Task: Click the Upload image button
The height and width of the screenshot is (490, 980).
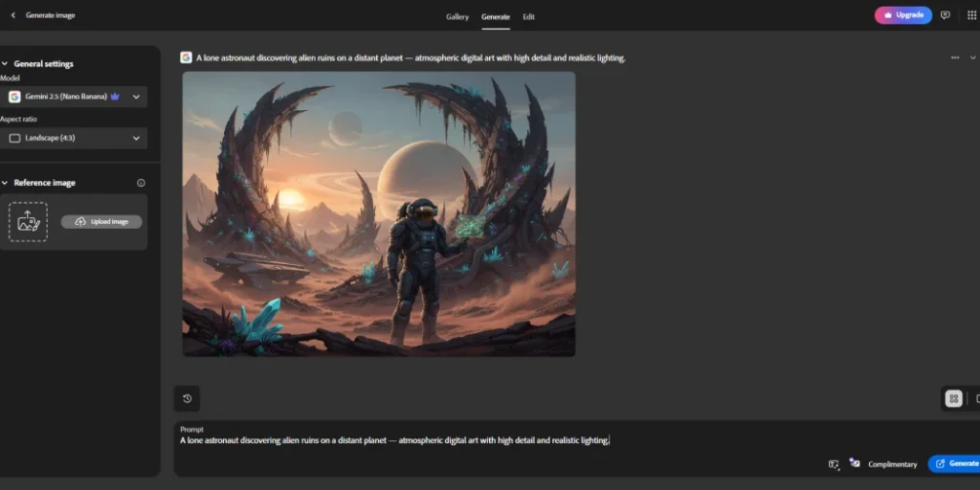Action: click(101, 222)
